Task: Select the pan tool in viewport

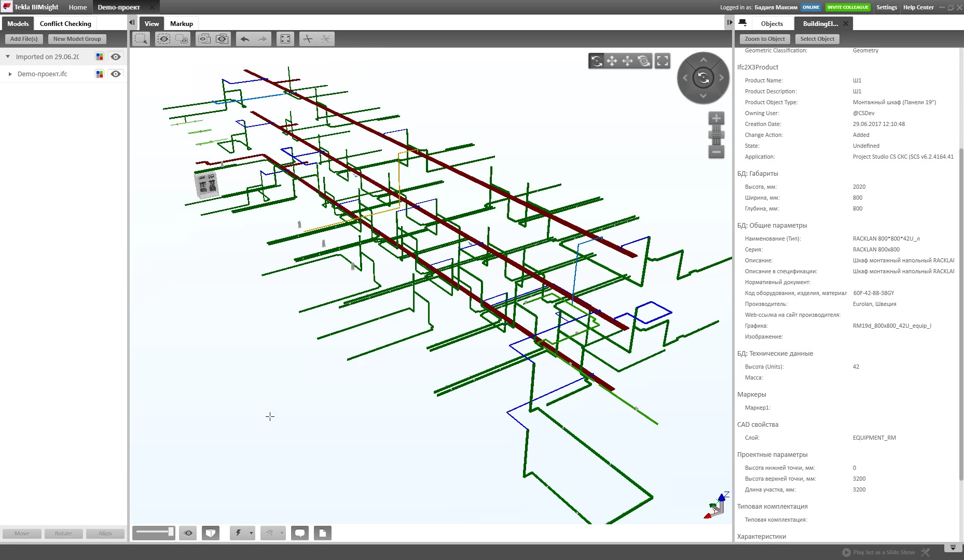Action: (612, 61)
